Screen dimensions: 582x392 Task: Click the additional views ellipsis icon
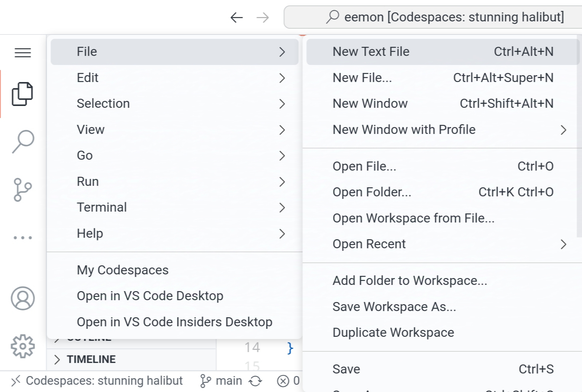point(22,238)
